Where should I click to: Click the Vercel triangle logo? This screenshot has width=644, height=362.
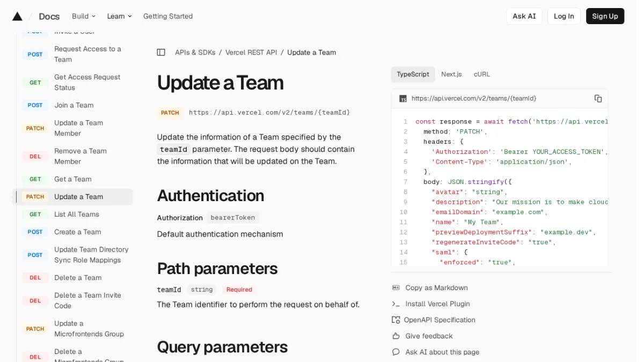pos(17,16)
